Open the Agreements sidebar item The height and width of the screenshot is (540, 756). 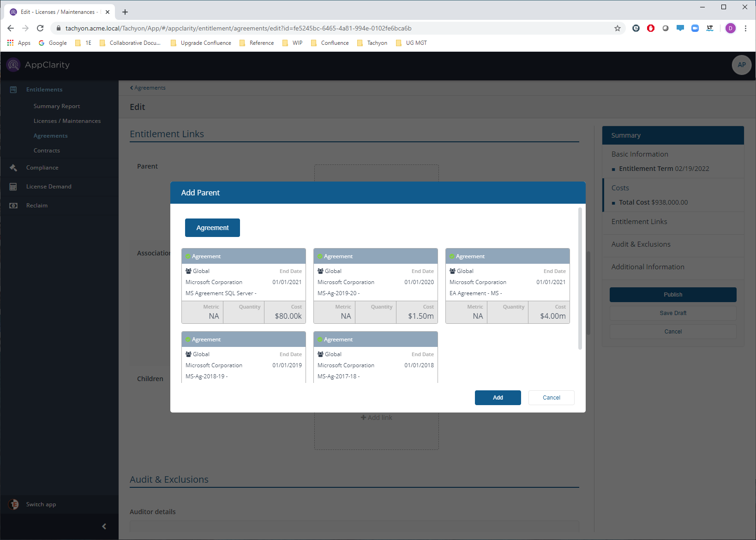[51, 136]
